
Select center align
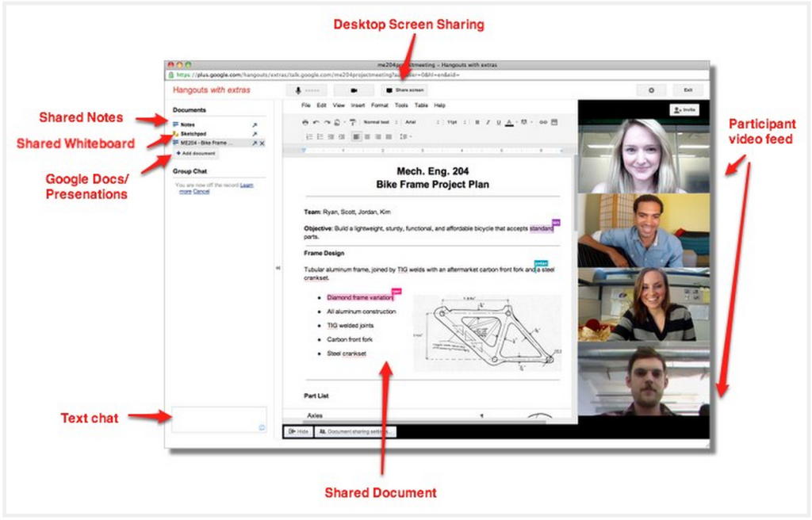(367, 136)
